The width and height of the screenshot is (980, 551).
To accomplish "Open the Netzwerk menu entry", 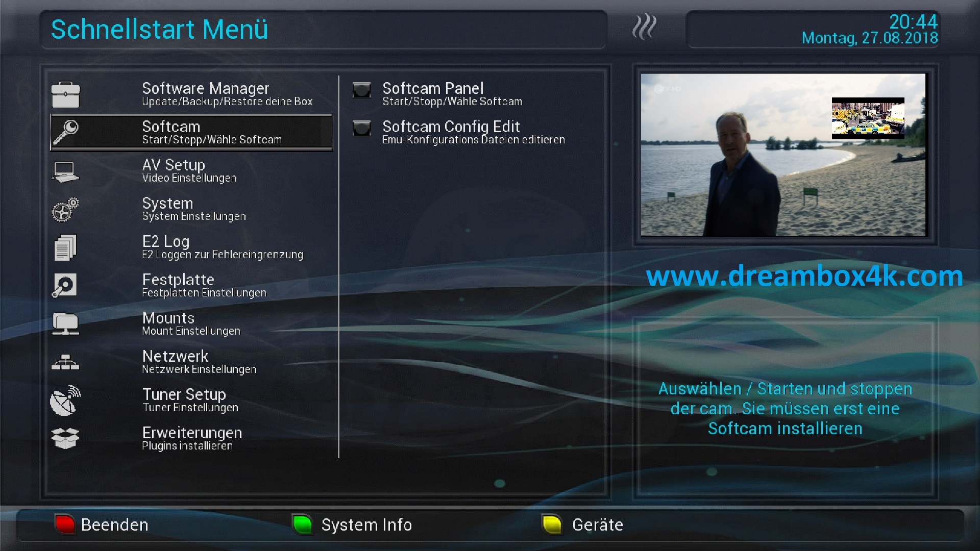I will (x=191, y=362).
